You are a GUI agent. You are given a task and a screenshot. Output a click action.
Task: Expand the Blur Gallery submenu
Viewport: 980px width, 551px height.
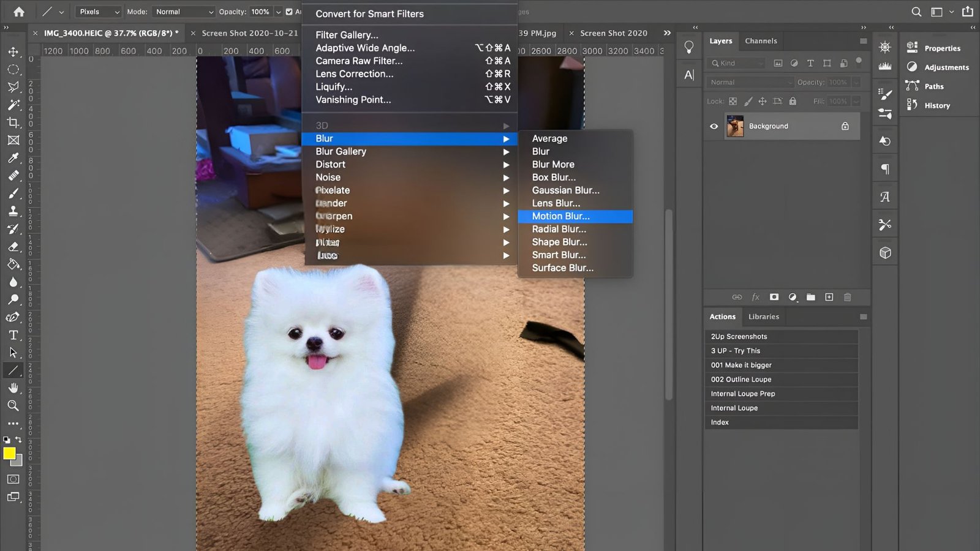[410, 151]
